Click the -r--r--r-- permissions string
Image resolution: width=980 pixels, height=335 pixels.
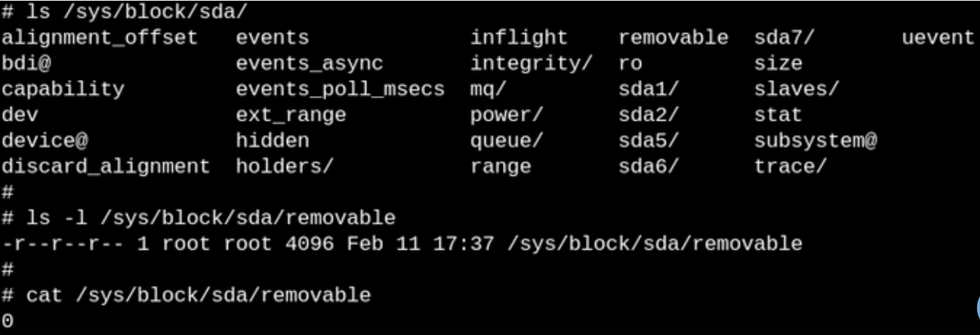click(63, 244)
